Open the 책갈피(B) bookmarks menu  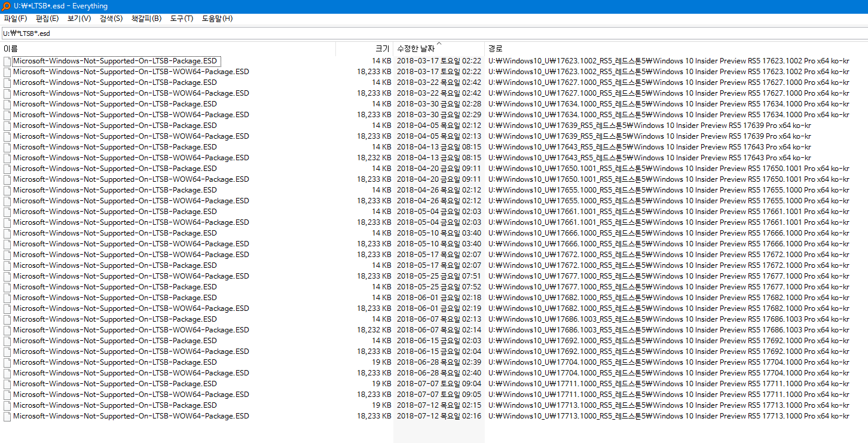pos(146,19)
